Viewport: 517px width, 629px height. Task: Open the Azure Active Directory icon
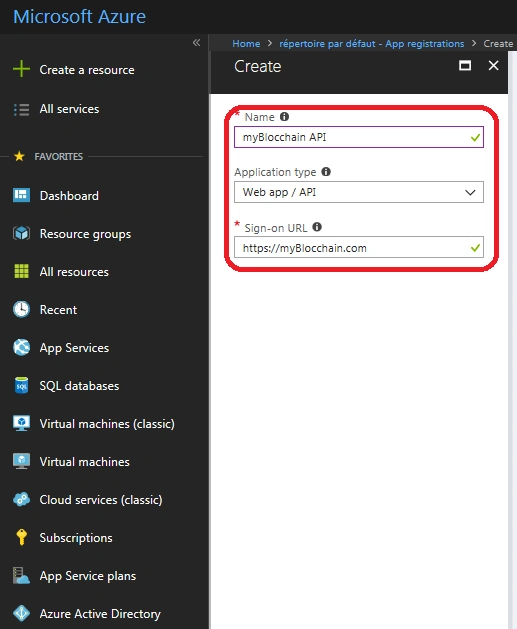(x=21, y=613)
